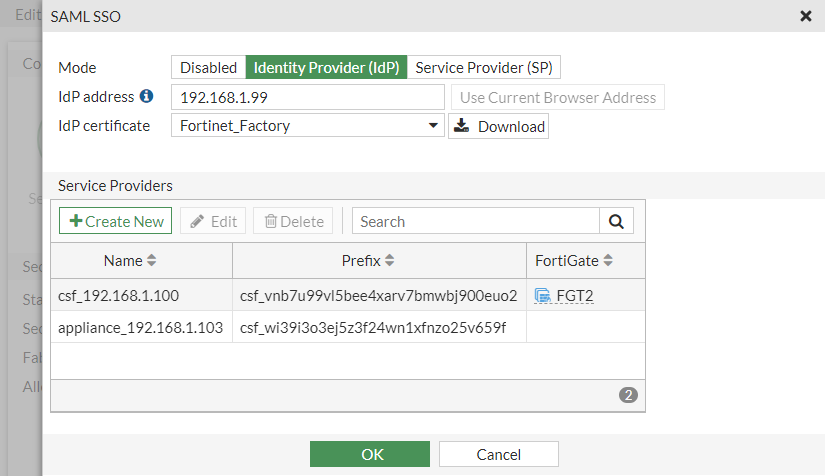Create New service provider
825x476 pixels.
[x=116, y=221]
